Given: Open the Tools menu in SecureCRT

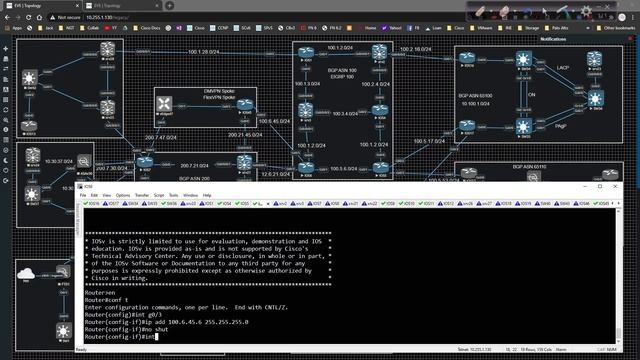Looking at the screenshot, I should 173,196.
